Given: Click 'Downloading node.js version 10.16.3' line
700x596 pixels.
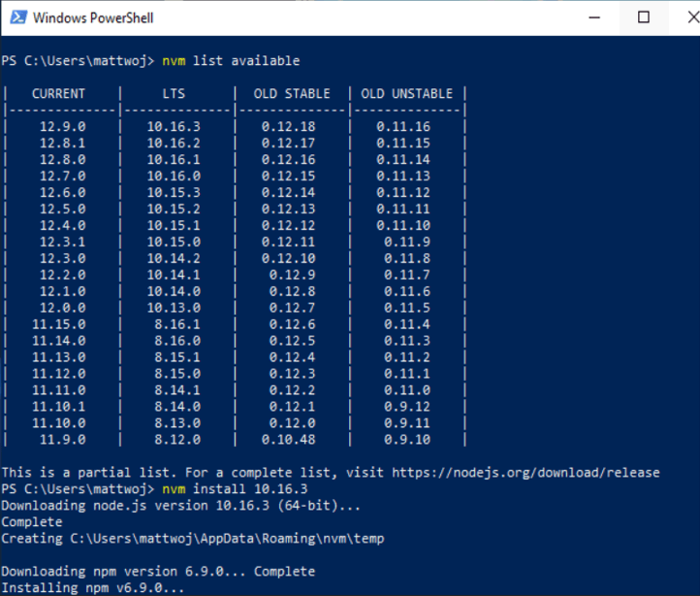Looking at the screenshot, I should pos(180,506).
